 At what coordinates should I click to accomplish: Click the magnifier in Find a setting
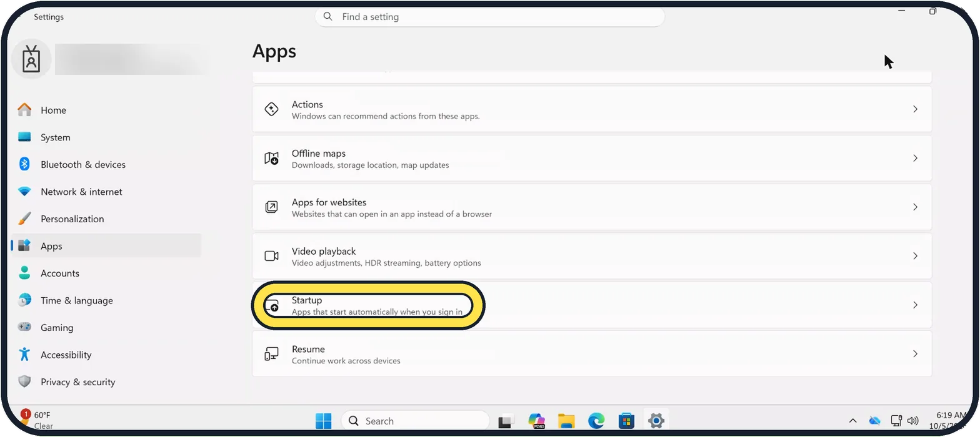point(328,17)
